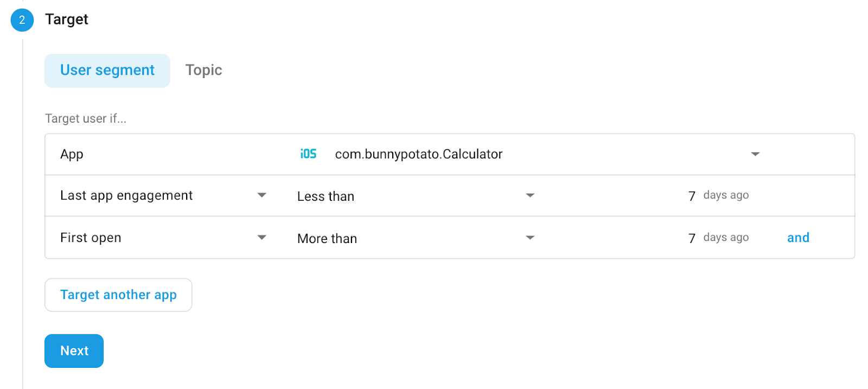The height and width of the screenshot is (389, 868).
Task: Expand the First open condition arrow
Action: point(261,238)
